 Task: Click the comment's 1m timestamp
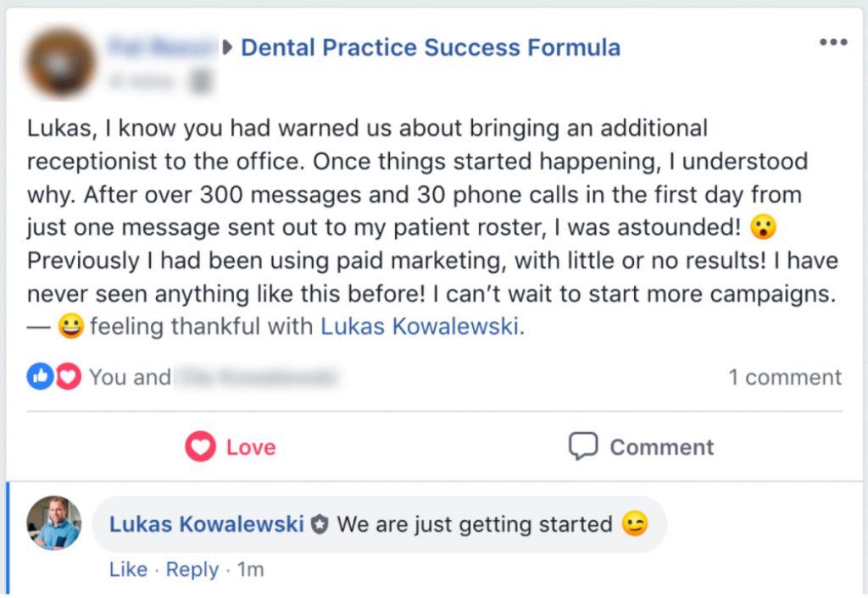click(251, 570)
